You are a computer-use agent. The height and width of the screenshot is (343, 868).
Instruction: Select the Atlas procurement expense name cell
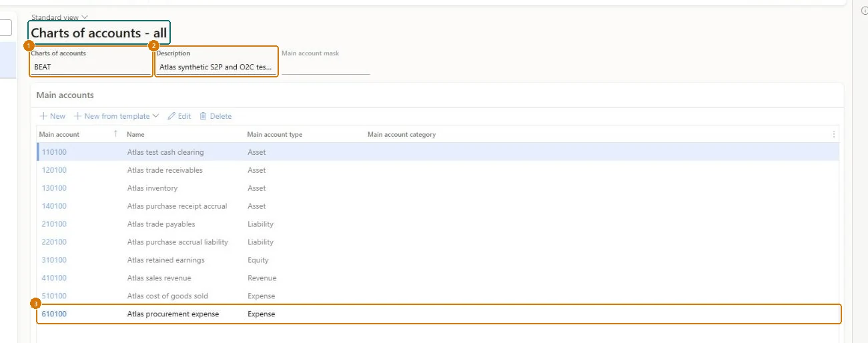[173, 314]
